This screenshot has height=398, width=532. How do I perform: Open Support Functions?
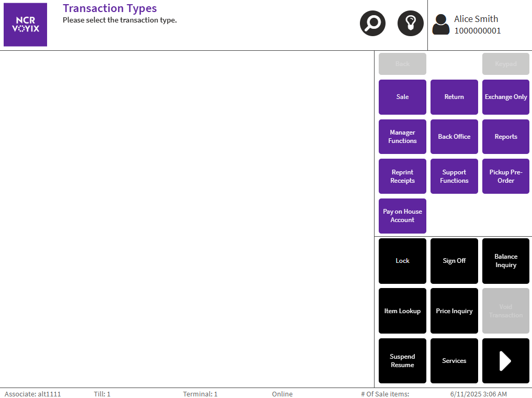pyautogui.click(x=454, y=176)
